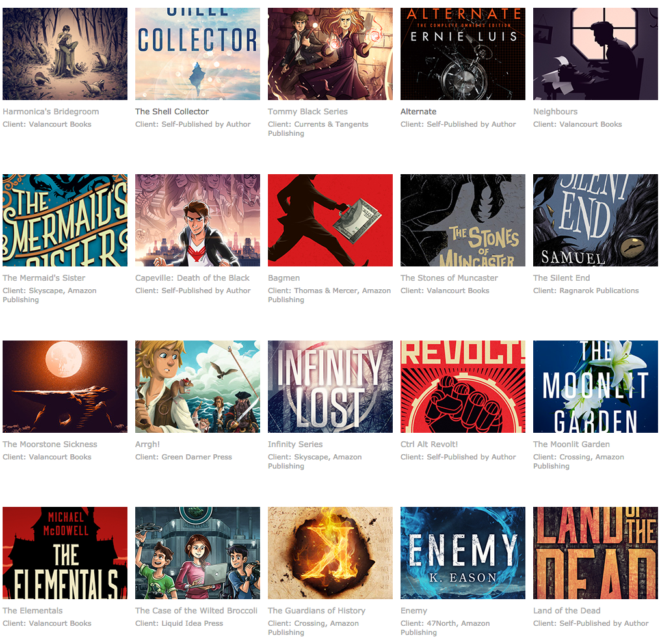
Task: Click the Land of the Dead title link
Action: [x=566, y=610]
